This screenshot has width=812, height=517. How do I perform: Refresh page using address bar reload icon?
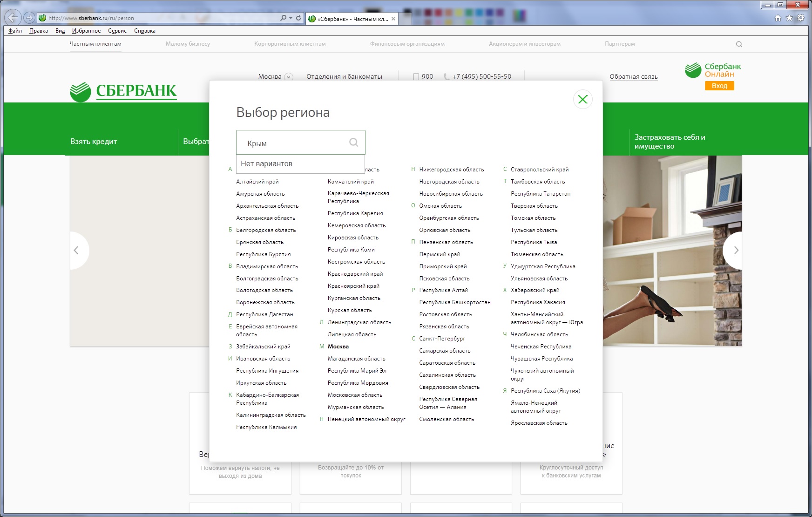coord(298,18)
